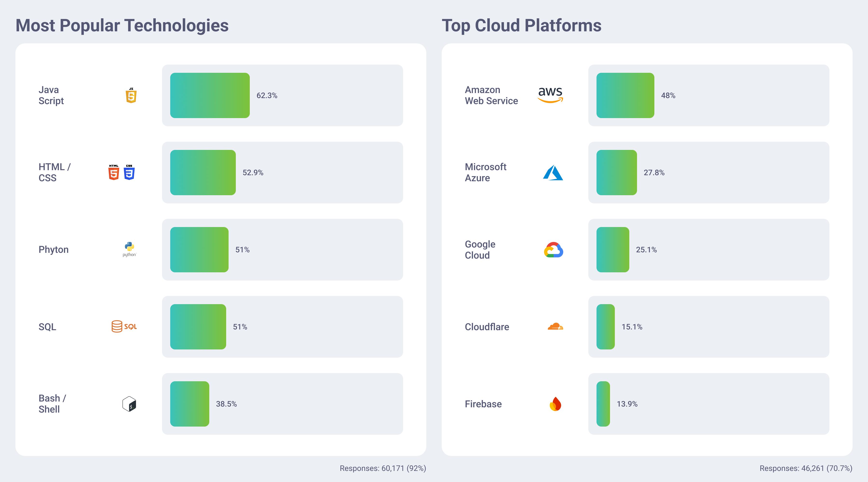
Task: Click 'Responses: 46,261 (70.7%)' footnote
Action: (x=806, y=469)
